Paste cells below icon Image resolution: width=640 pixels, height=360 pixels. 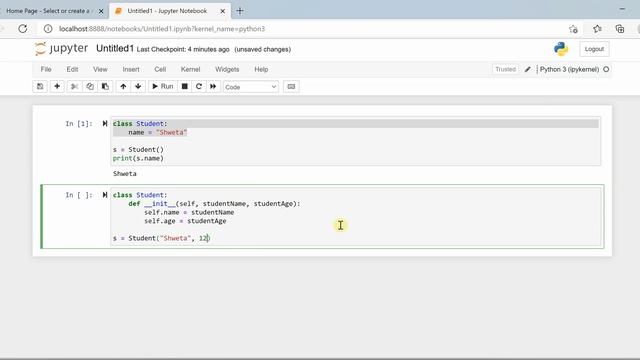pos(105,87)
